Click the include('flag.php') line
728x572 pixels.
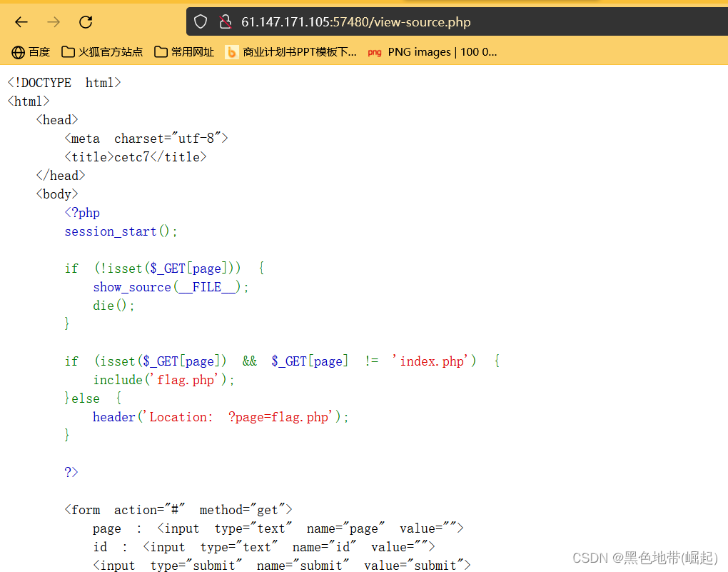coord(163,380)
